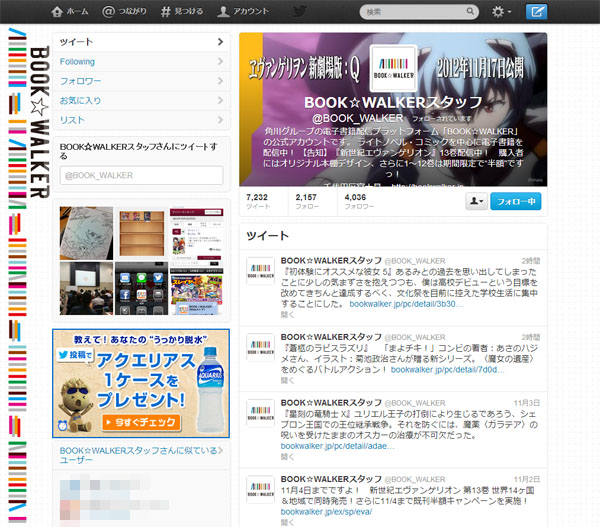Open the user actions person dropdown

pyautogui.click(x=477, y=201)
